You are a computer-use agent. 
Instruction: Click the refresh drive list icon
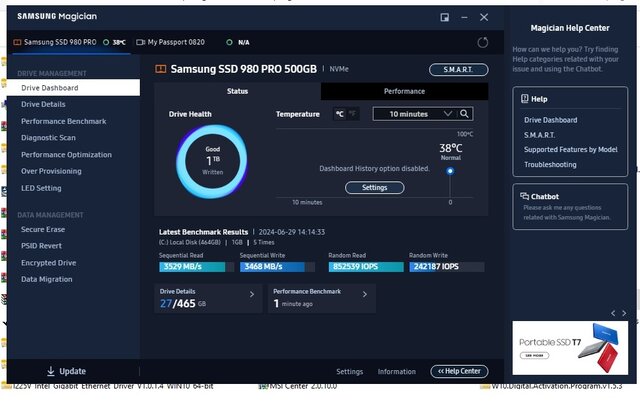[x=482, y=42]
